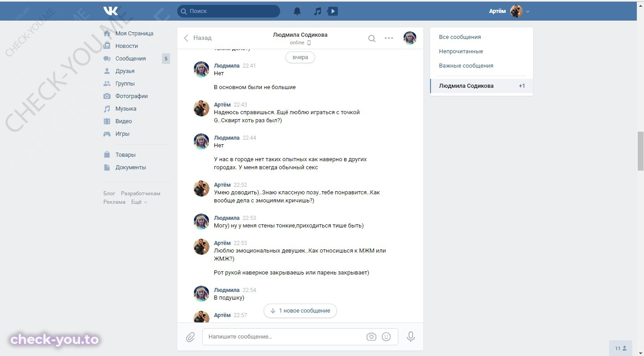Click the Поиск search field
Screen dimensions: 644x356
pos(229,11)
